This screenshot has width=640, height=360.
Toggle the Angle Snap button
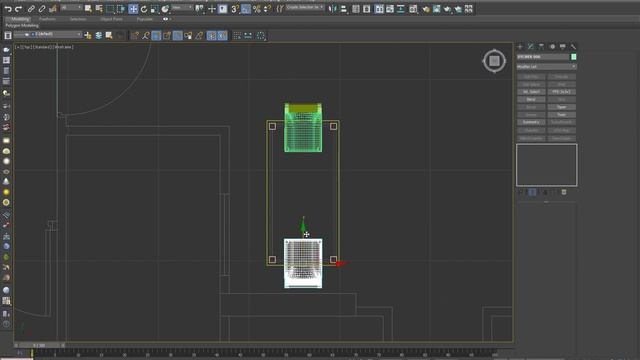click(x=246, y=9)
